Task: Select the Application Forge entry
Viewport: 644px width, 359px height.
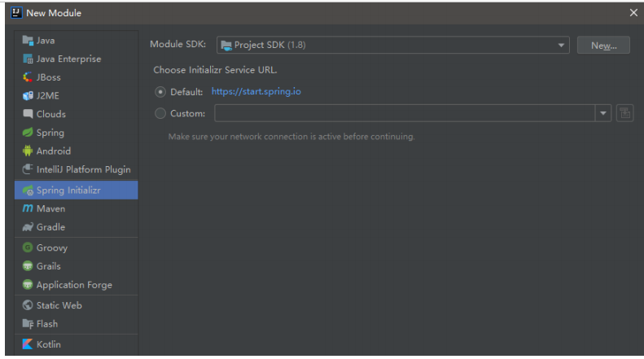Action: 76,284
